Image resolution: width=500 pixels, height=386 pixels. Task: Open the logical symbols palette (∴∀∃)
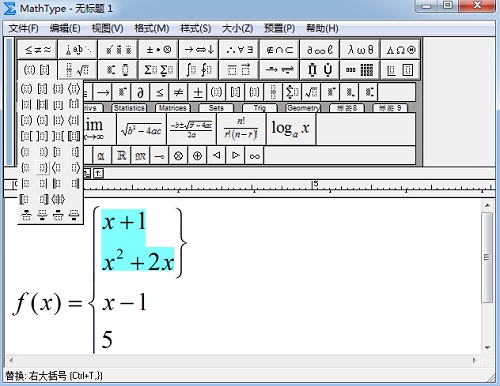239,50
